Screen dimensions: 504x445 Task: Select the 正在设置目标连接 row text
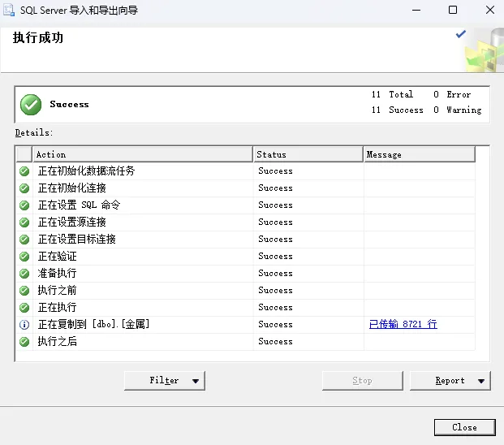[77, 239]
